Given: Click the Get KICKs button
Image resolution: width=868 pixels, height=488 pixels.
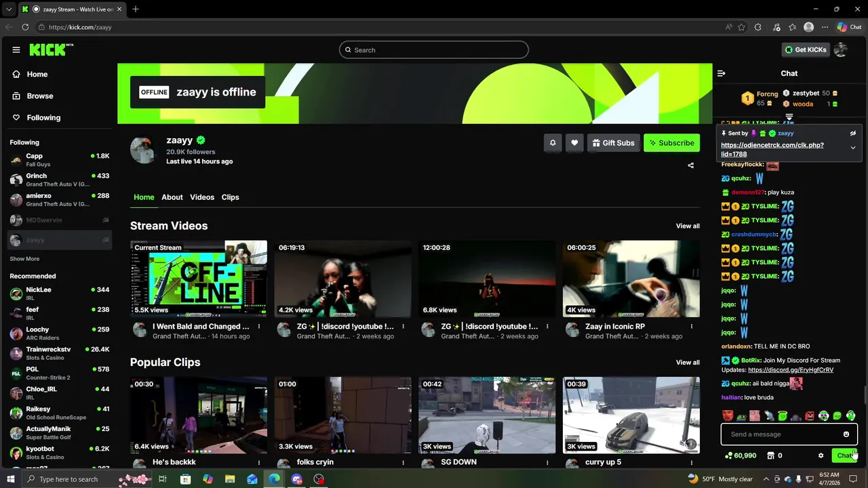Looking at the screenshot, I should [806, 50].
